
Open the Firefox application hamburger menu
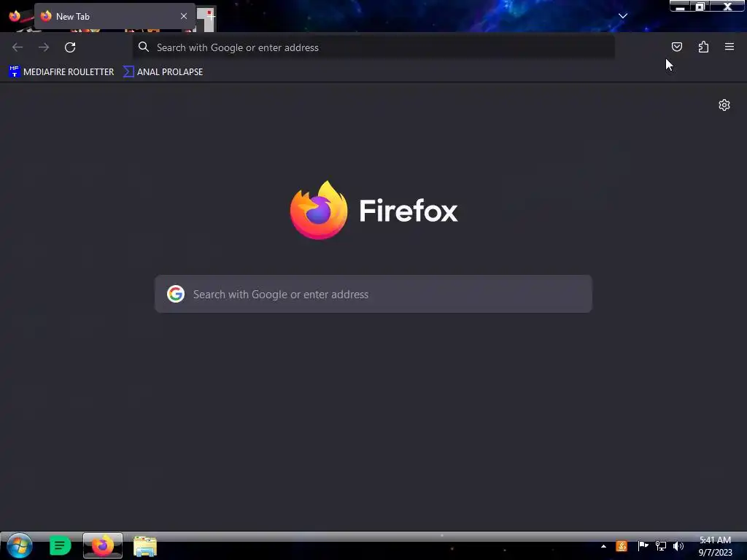click(x=729, y=47)
